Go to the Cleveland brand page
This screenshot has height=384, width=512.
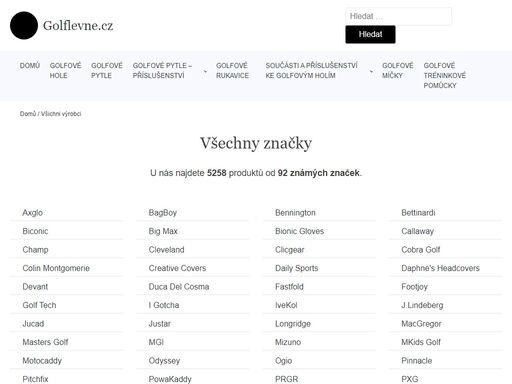pos(166,250)
